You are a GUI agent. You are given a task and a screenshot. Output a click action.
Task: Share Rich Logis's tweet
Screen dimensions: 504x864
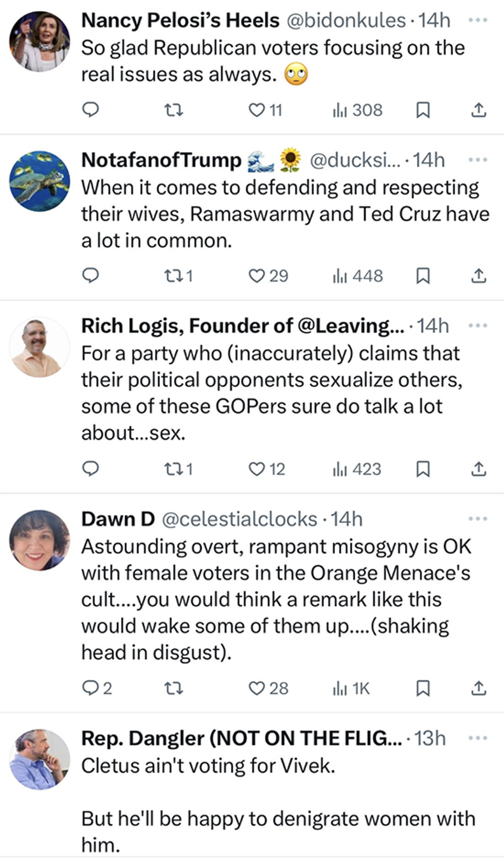478,469
